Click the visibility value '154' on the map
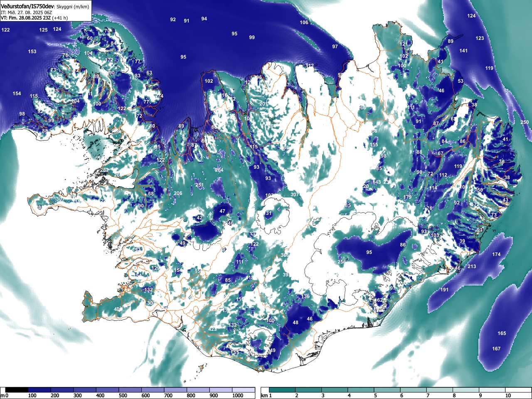This screenshot has height=399, width=532. pyautogui.click(x=17, y=94)
